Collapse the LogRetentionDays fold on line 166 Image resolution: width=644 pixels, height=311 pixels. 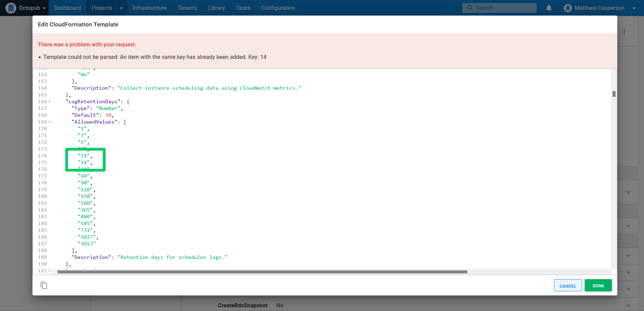pos(49,102)
